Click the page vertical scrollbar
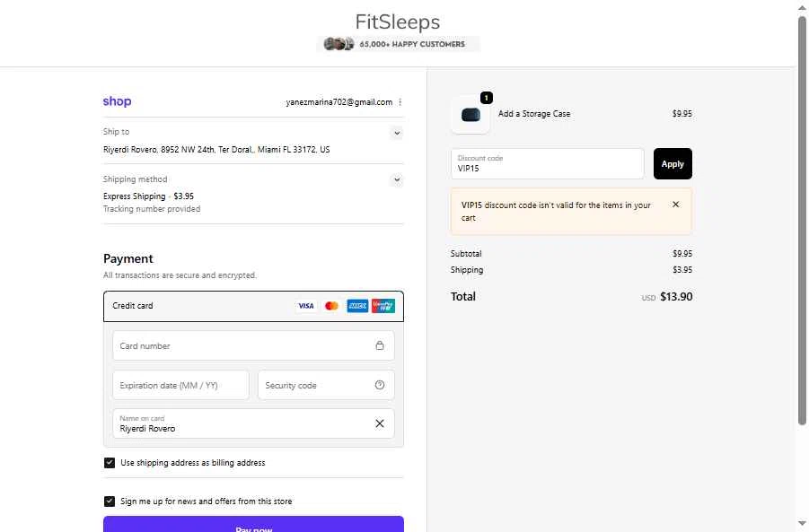The height and width of the screenshot is (532, 809). coord(803,221)
